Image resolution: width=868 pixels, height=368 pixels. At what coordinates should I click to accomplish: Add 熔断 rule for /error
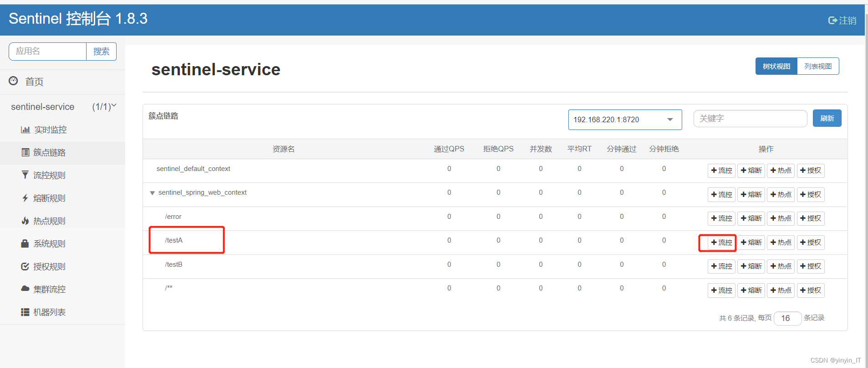click(751, 218)
